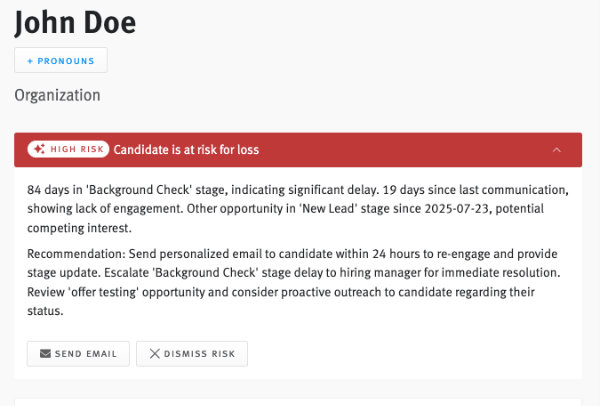This screenshot has width=600, height=406.
Task: Select the John Doe candidate name
Action: pos(75,23)
